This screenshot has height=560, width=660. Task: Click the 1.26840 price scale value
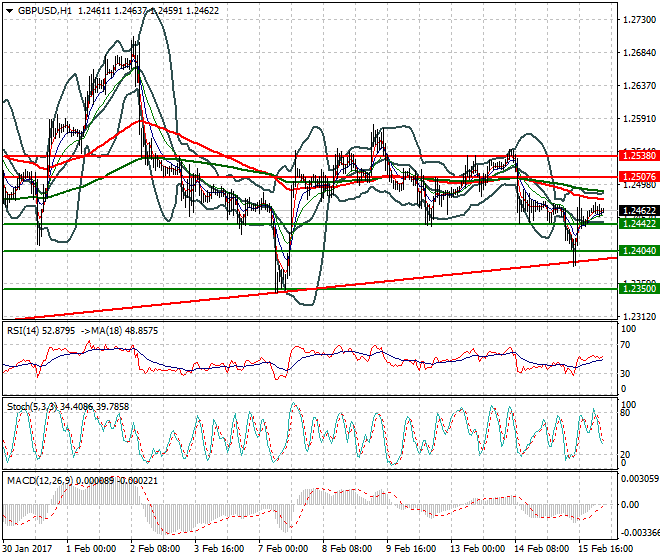639,53
